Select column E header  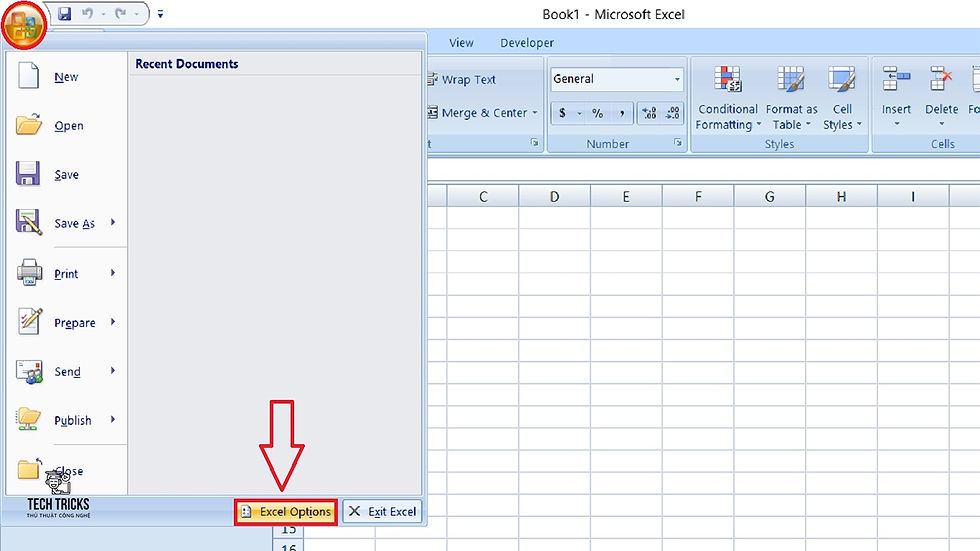pos(626,197)
